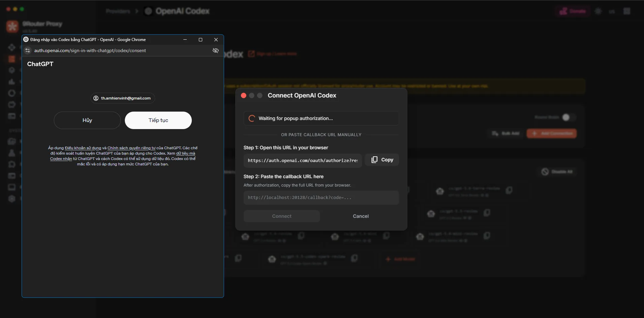Click the Hủy button in the Chrome popup
644x318 pixels.
click(87, 120)
